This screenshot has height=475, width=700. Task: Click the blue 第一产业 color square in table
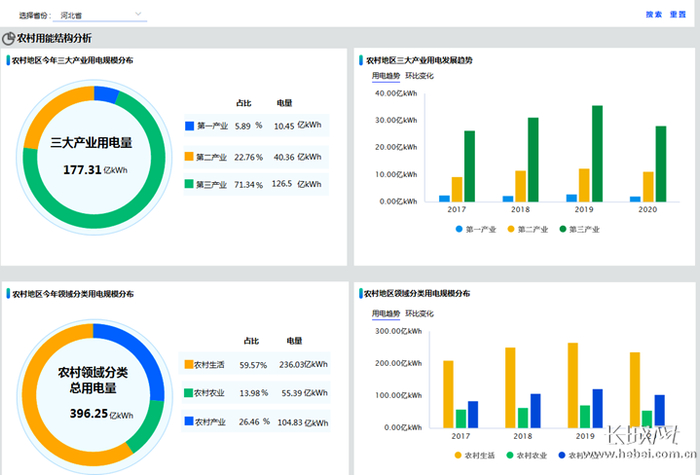point(189,126)
